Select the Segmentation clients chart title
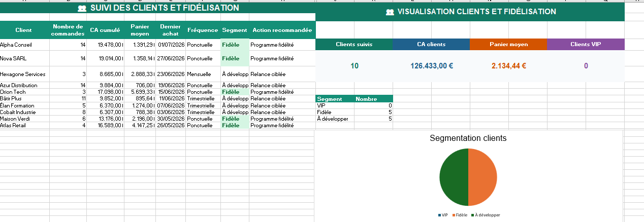The height and width of the screenshot is (222, 644). pos(468,138)
